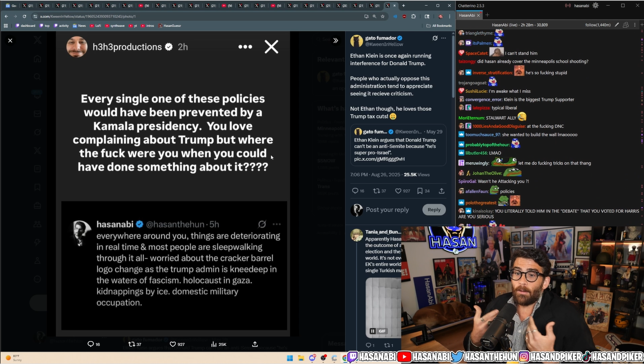Close the X photo viewer
The height and width of the screenshot is (364, 644).
(10, 40)
